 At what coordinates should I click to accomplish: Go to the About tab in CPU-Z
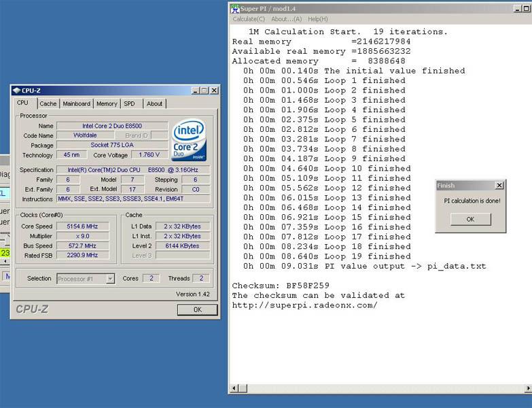tap(154, 103)
